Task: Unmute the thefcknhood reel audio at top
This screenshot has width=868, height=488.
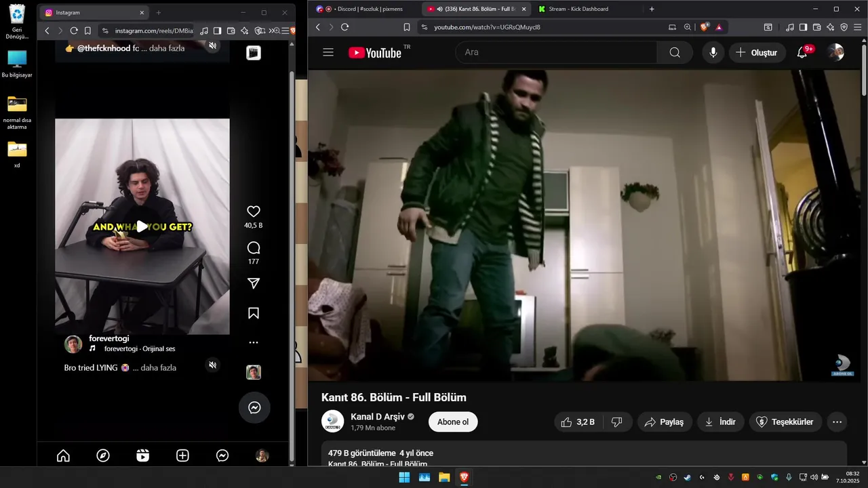Action: tap(212, 45)
